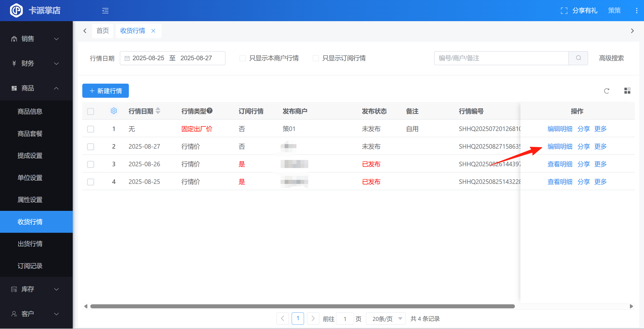Switch to the grid view layout icon
Viewport: 644px width, 329px height.
point(627,91)
